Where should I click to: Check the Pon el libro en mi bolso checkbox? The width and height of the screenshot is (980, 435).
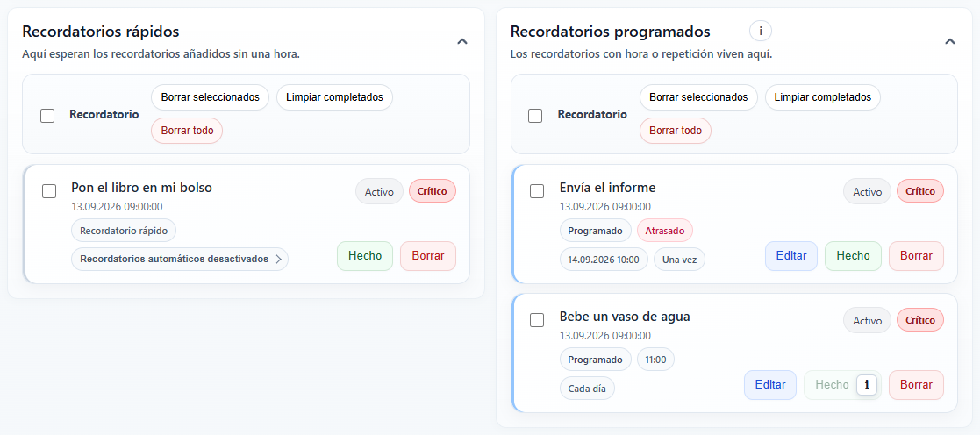tap(49, 191)
